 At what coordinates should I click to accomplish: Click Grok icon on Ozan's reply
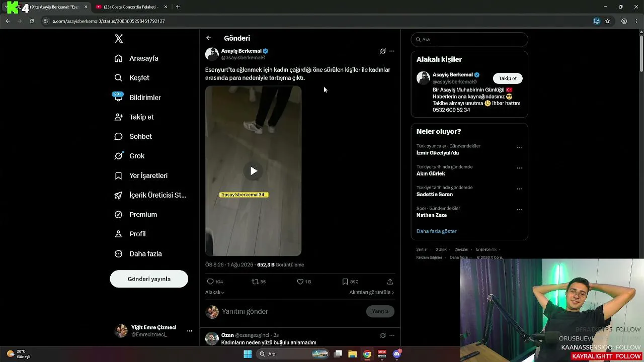[x=383, y=335]
